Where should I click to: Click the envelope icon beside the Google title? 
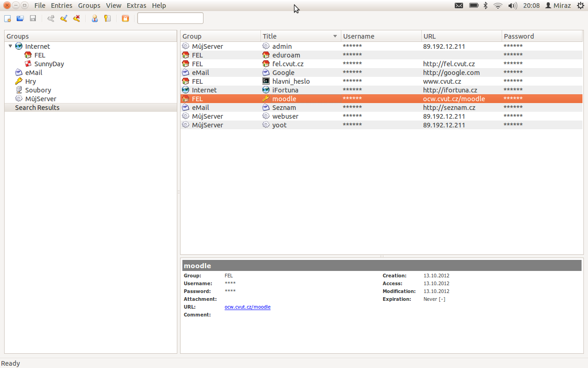click(266, 72)
